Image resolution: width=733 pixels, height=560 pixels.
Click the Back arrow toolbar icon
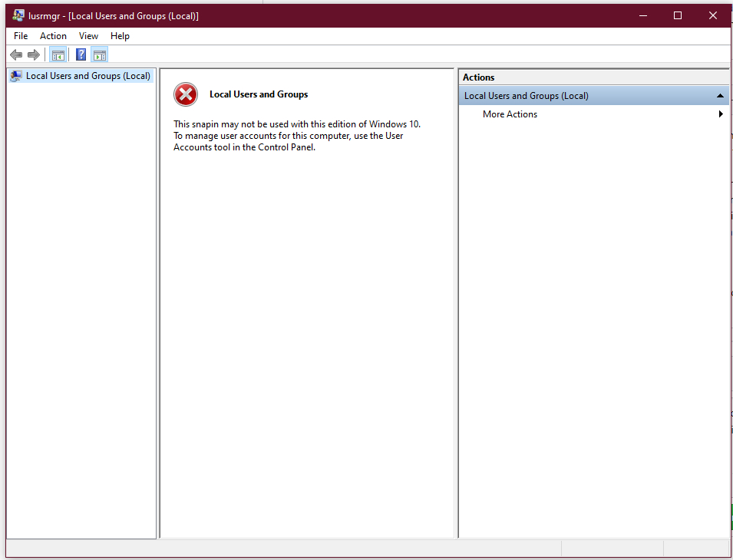(x=16, y=55)
